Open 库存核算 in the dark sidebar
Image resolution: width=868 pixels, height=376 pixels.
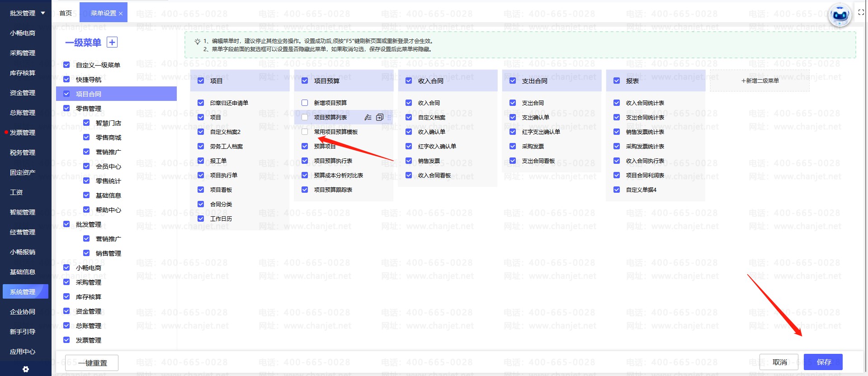tap(23, 73)
